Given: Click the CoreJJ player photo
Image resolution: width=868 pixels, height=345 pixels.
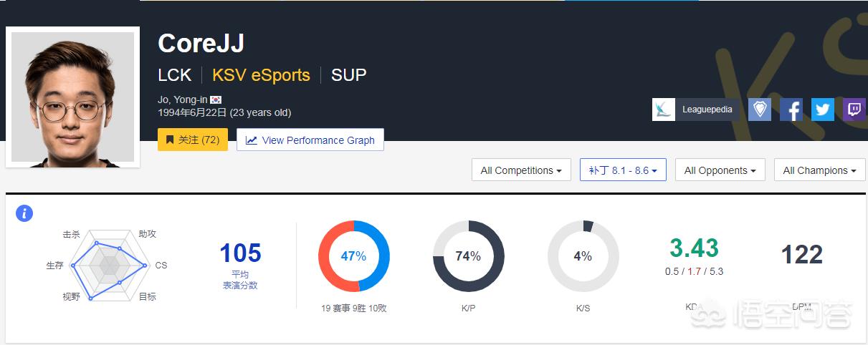Looking at the screenshot, I should [x=73, y=98].
